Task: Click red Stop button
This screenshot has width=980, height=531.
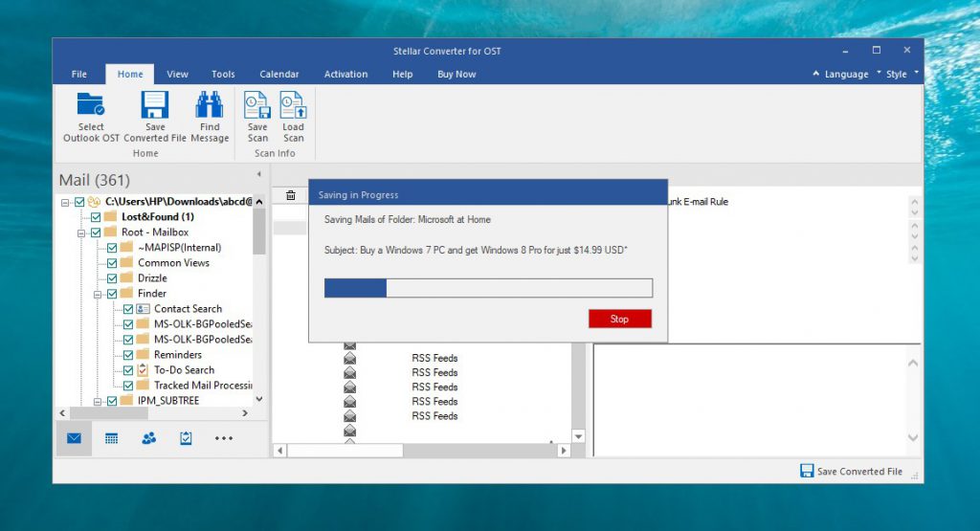Action: (619, 319)
